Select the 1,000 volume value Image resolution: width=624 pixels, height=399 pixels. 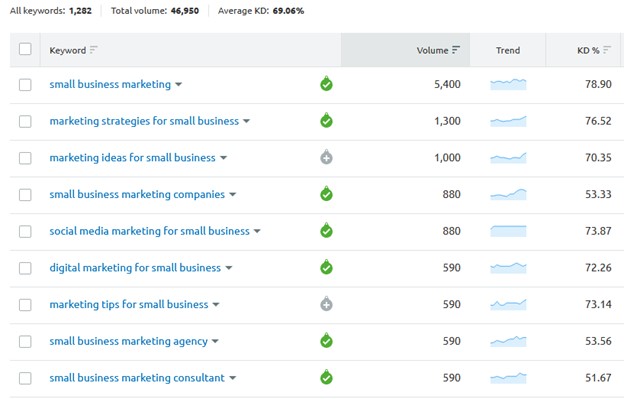click(447, 158)
